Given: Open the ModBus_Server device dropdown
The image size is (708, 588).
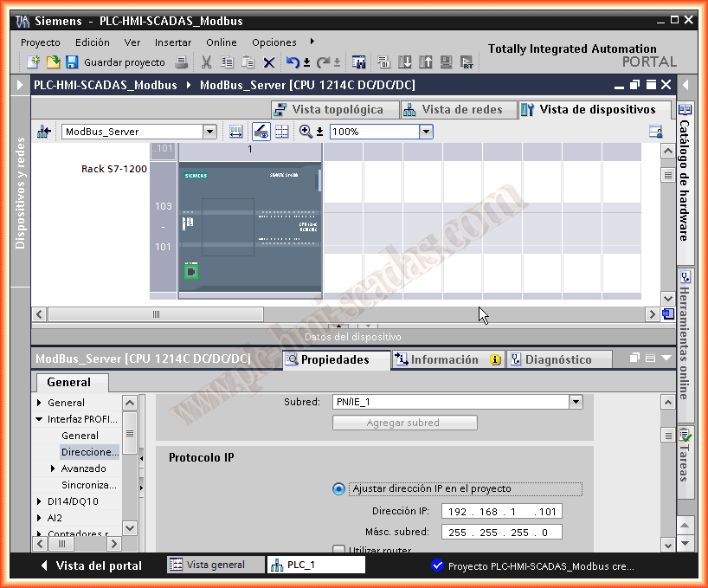Looking at the screenshot, I should click(209, 132).
